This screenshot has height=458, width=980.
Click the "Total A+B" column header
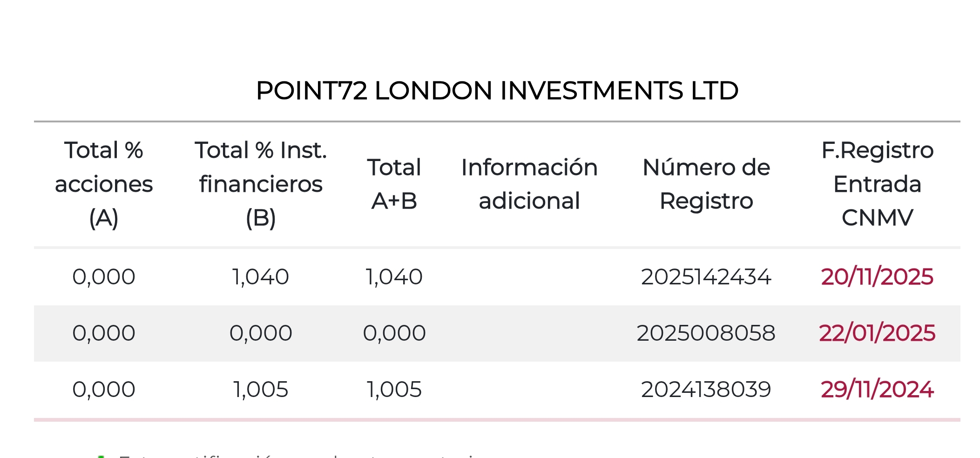pos(394,184)
